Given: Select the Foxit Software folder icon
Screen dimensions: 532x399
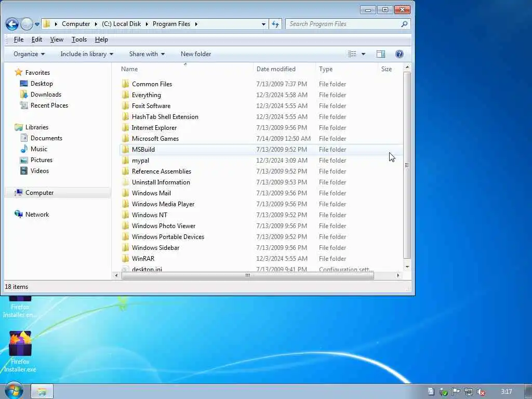Looking at the screenshot, I should point(125,105).
